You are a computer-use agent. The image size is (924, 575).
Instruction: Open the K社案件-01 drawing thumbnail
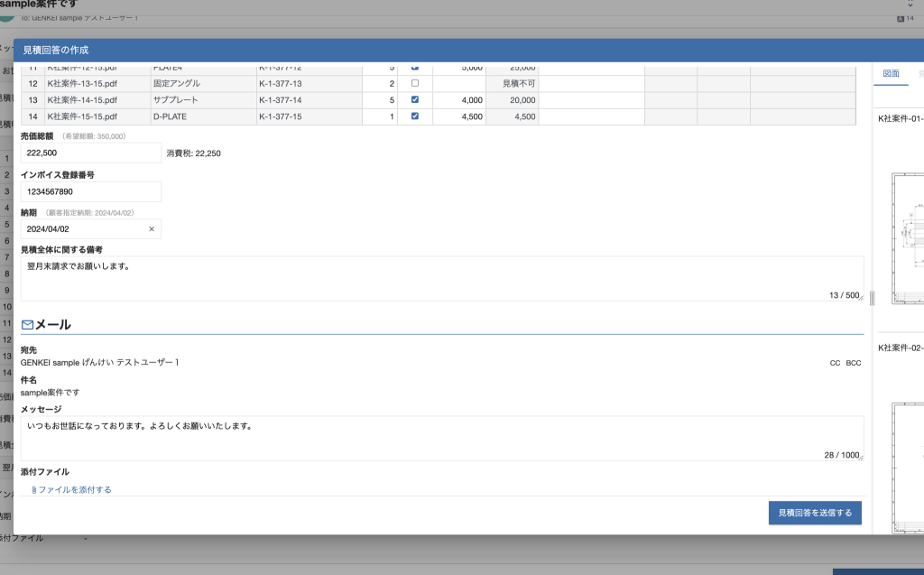click(908, 238)
